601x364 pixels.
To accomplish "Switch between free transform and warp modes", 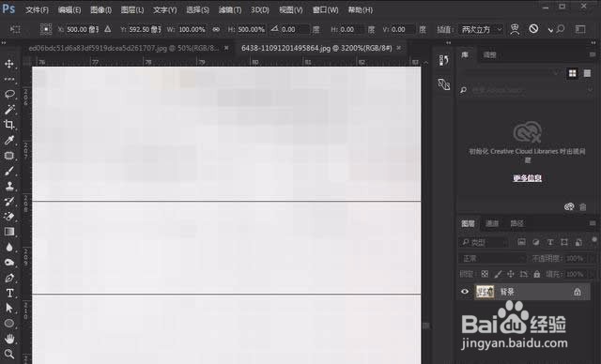I will (515, 29).
